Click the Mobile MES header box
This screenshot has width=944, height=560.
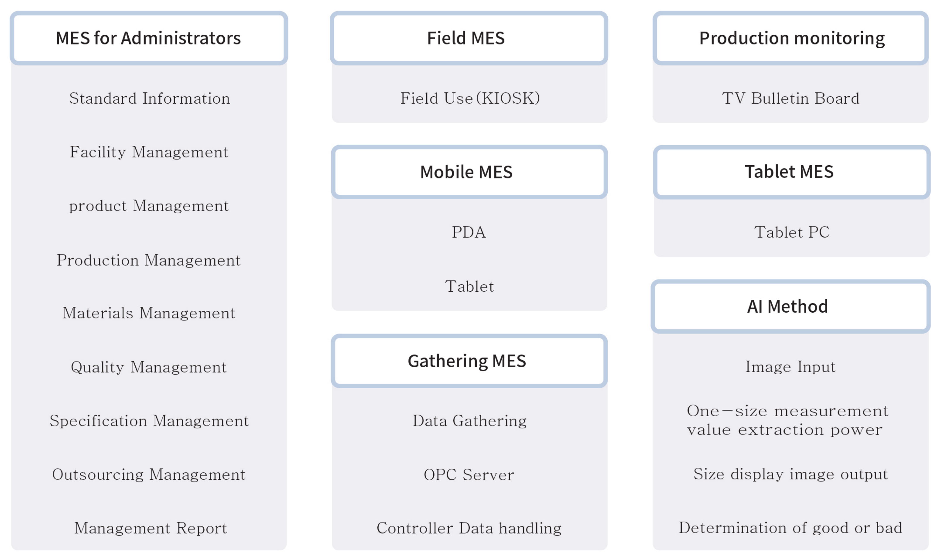click(469, 172)
